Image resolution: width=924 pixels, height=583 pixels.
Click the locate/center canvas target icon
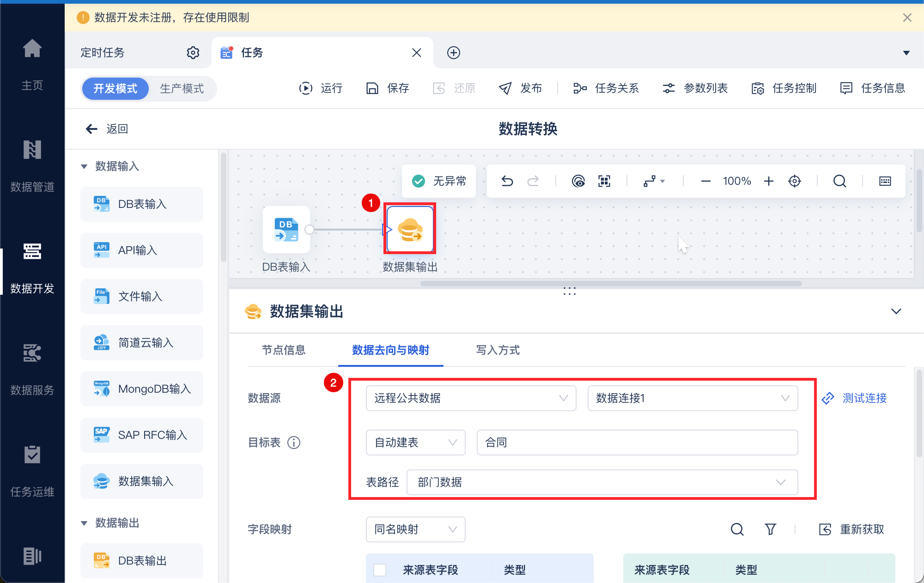[794, 181]
